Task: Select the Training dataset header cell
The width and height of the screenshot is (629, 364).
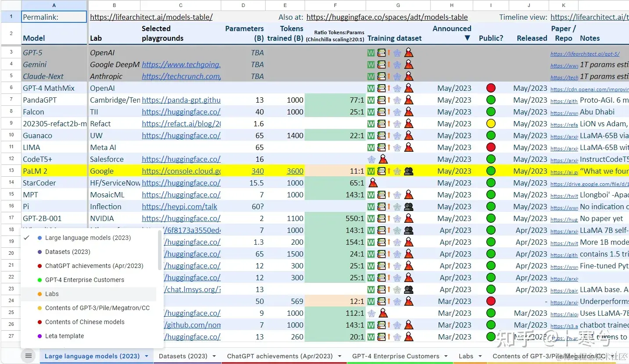Action: [x=398, y=33]
